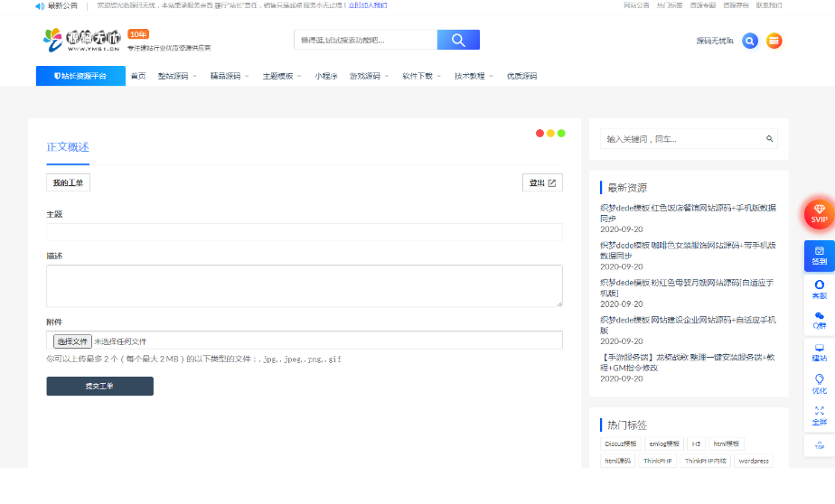Click the yellow dot in card corner
The height and width of the screenshot is (504, 835).
[550, 133]
